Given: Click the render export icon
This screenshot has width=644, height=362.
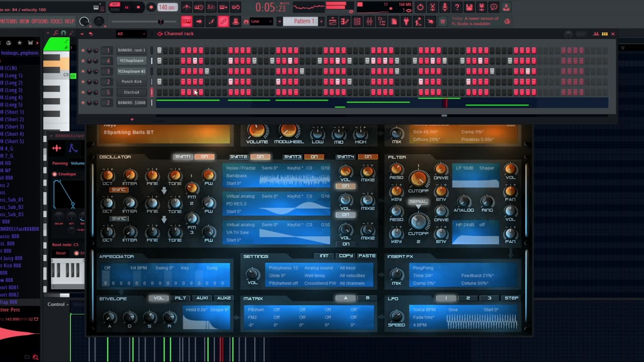Looking at the screenshot, I should pos(481,7).
